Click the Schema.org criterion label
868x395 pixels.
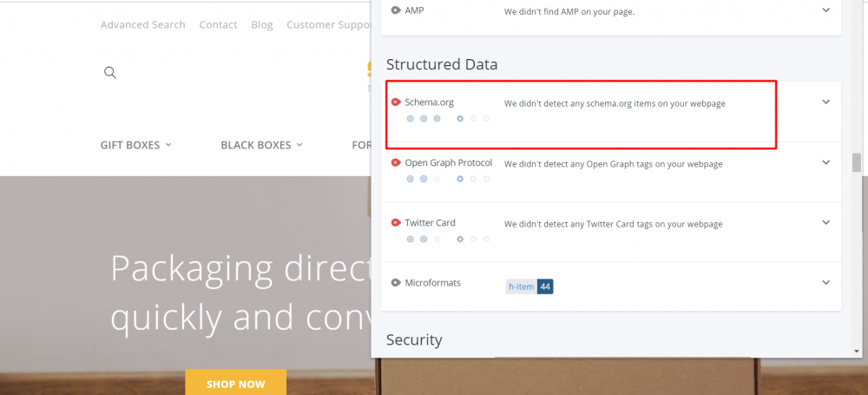coord(430,102)
